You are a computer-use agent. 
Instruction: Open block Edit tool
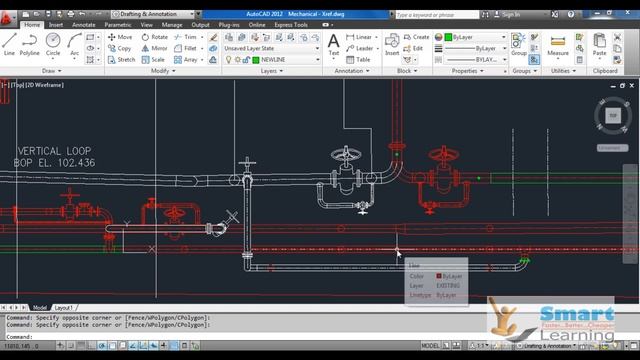413,48
